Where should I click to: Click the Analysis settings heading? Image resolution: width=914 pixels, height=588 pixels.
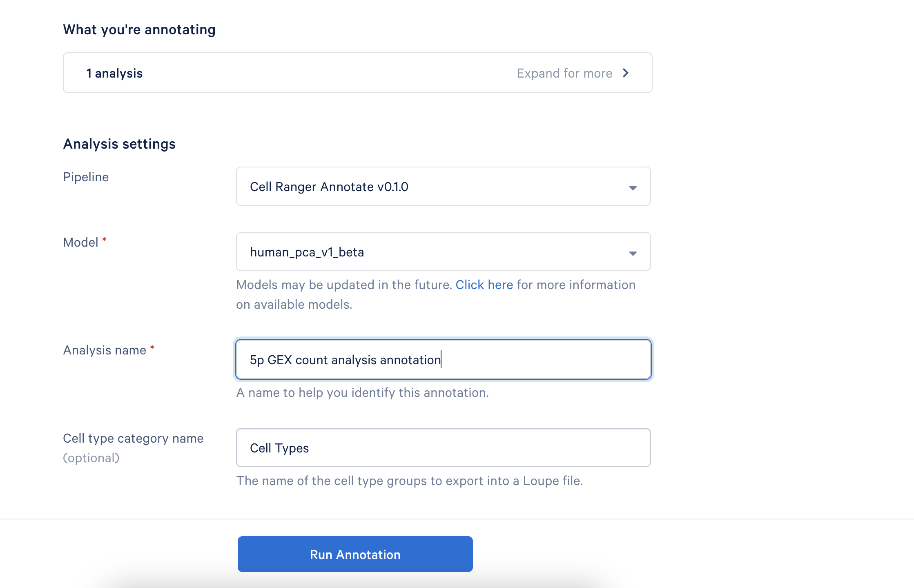pos(119,143)
